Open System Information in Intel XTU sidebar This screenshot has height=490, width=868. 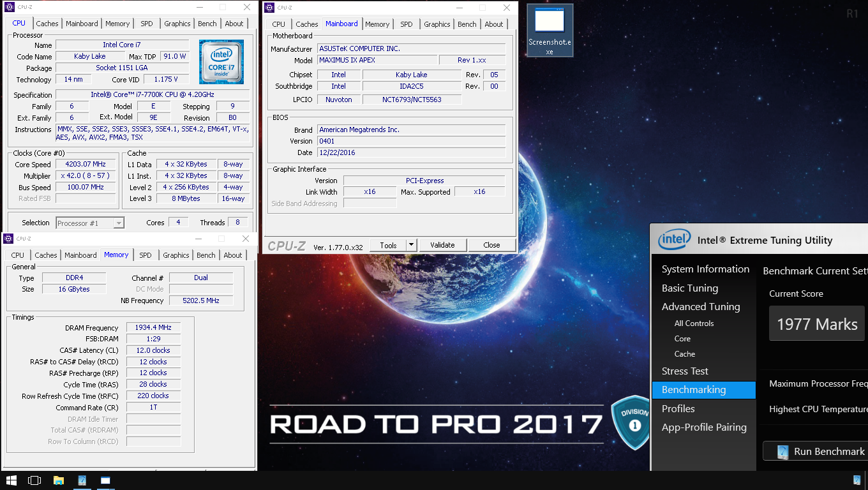[705, 269]
